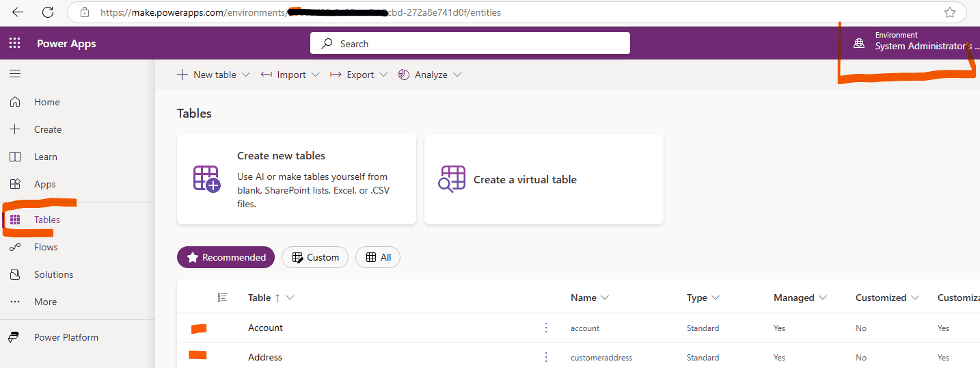Viewport: 980px width, 368px height.
Task: Select the Recommended filter pill
Action: [x=226, y=257]
